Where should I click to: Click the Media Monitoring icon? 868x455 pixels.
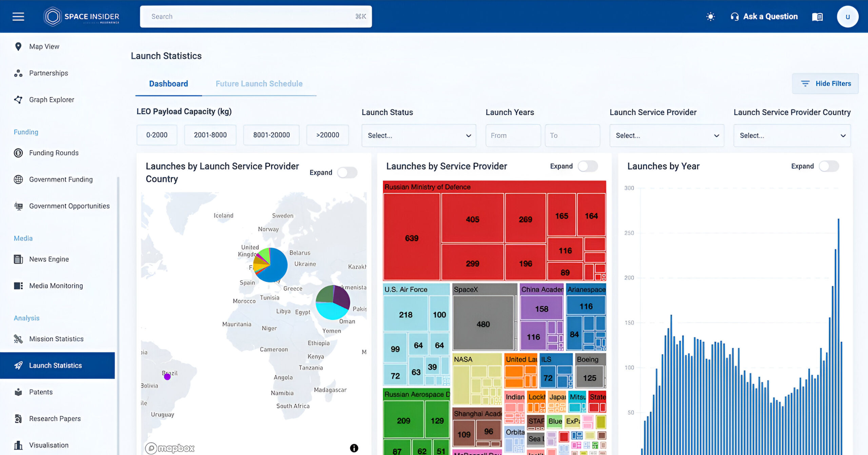coord(18,286)
